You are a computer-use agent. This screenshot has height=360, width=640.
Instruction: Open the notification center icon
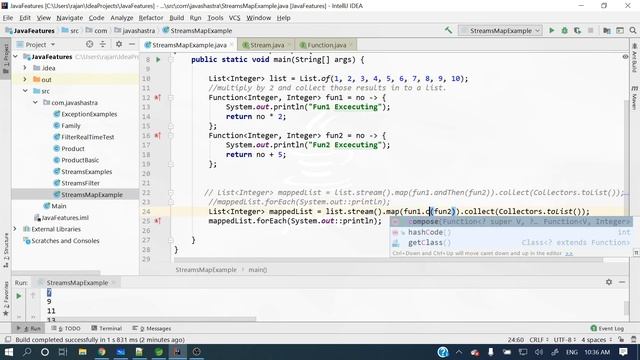click(623, 352)
